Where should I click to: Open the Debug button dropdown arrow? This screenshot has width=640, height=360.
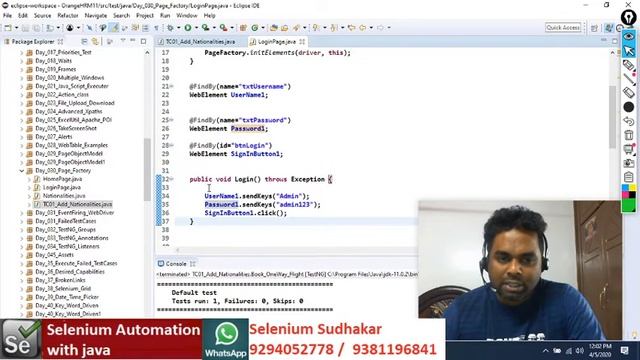tap(178, 28)
